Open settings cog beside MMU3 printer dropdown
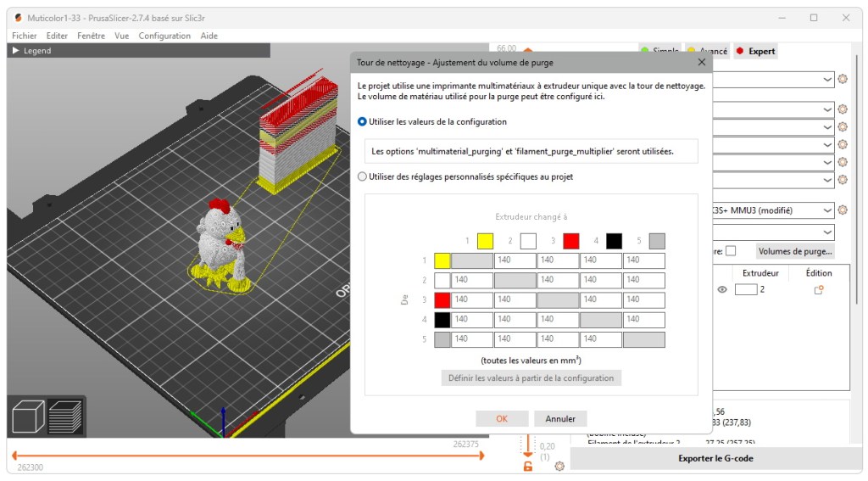 click(843, 210)
